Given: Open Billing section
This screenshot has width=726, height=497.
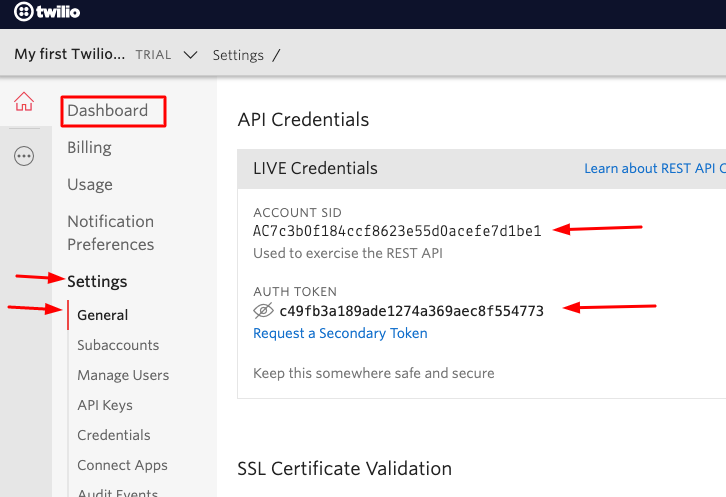Looking at the screenshot, I should tap(89, 147).
